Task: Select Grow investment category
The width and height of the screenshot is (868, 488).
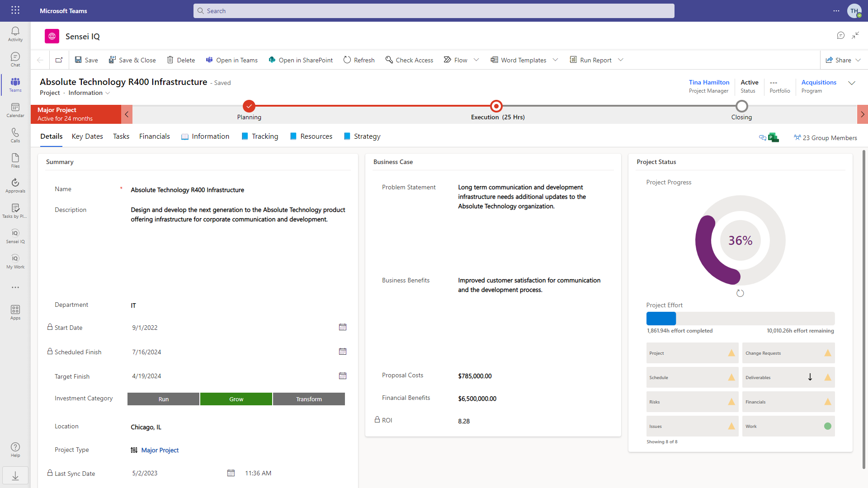Action: [236, 399]
